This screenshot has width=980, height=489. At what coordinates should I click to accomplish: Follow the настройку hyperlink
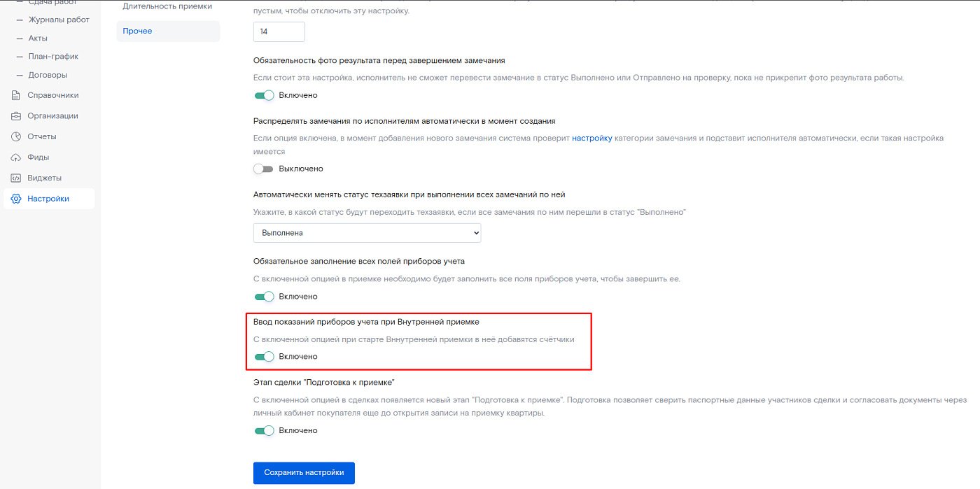[x=592, y=139]
